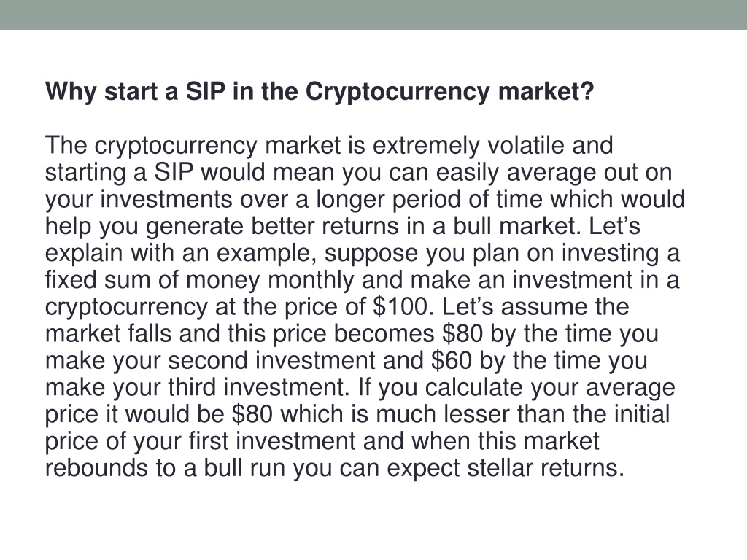Click the word "market?" ending the title
The width and height of the screenshot is (747, 560).
click(x=546, y=91)
